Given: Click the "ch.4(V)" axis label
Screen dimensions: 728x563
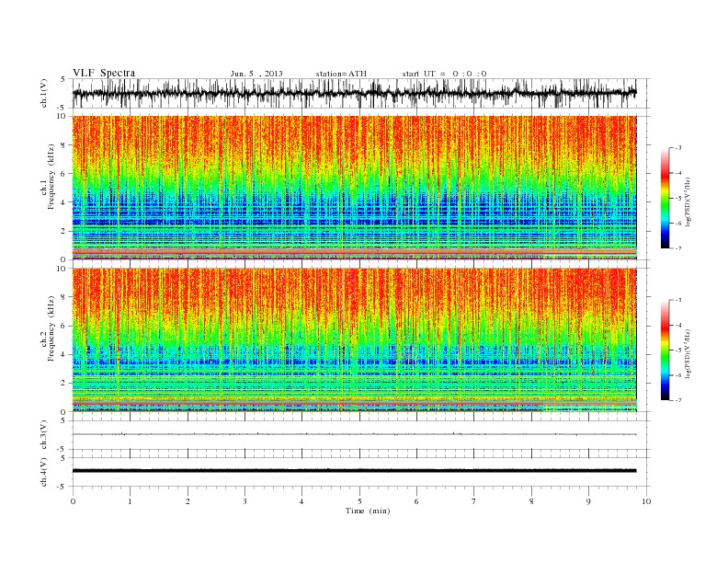Looking at the screenshot, I should tap(44, 472).
